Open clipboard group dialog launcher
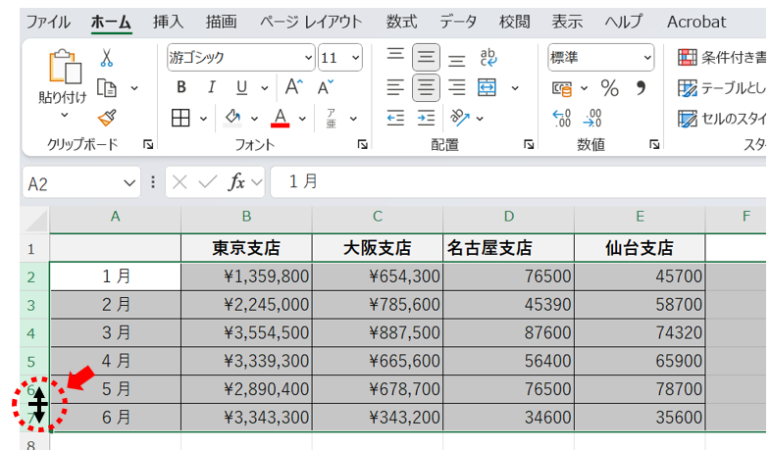Image resolution: width=770 pixels, height=450 pixels. tap(148, 144)
